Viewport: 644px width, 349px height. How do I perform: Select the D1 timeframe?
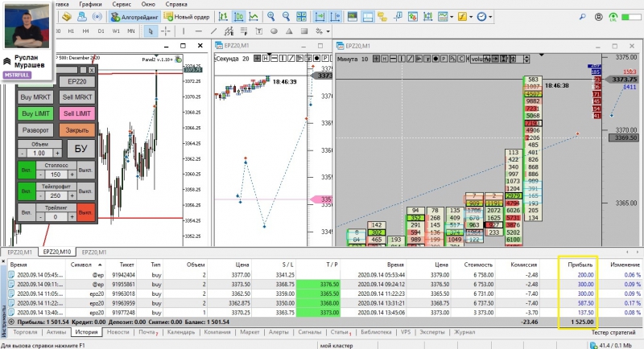(x=101, y=31)
